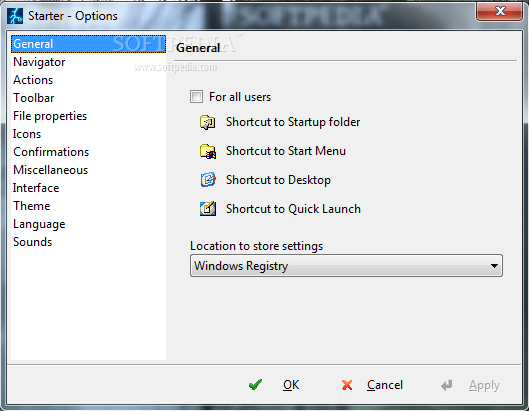Confirm with the OK button
529x411 pixels.
291,385
